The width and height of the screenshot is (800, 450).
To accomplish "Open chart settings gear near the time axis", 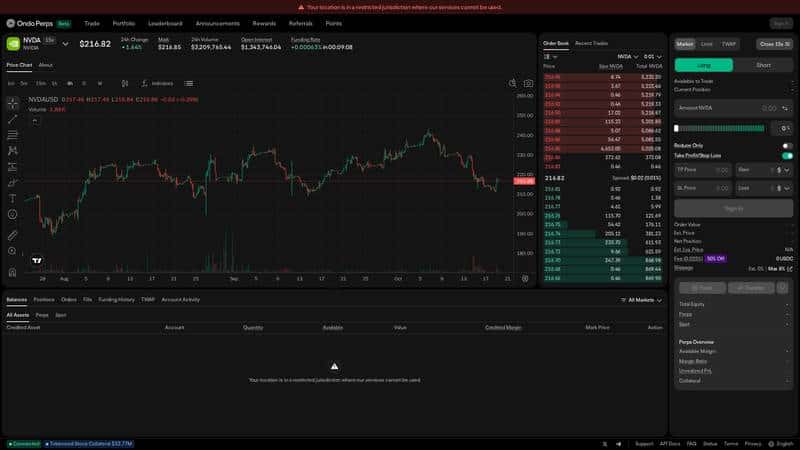I will 525,279.
